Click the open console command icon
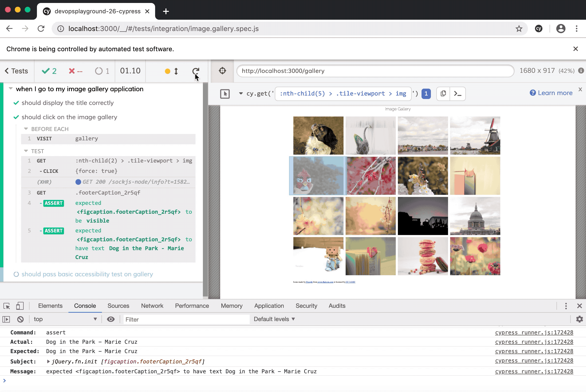Screen dimensions: 586x392 458,94
